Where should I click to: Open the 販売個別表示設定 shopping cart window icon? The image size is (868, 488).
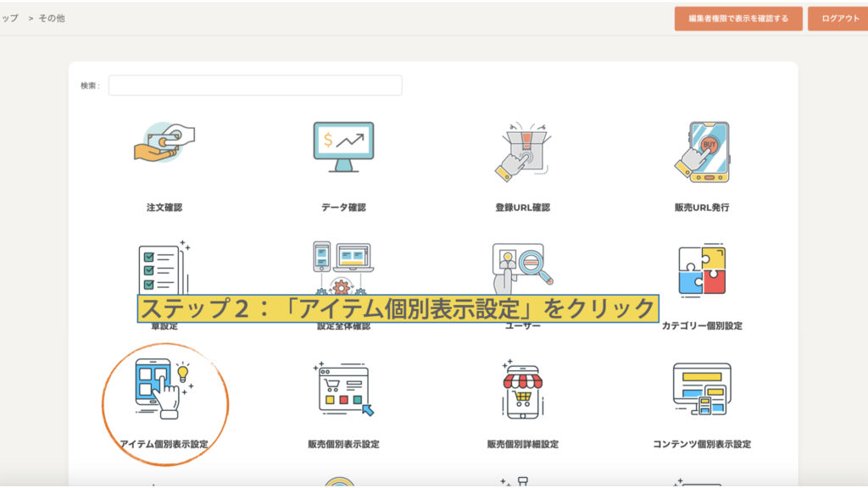pyautogui.click(x=343, y=388)
